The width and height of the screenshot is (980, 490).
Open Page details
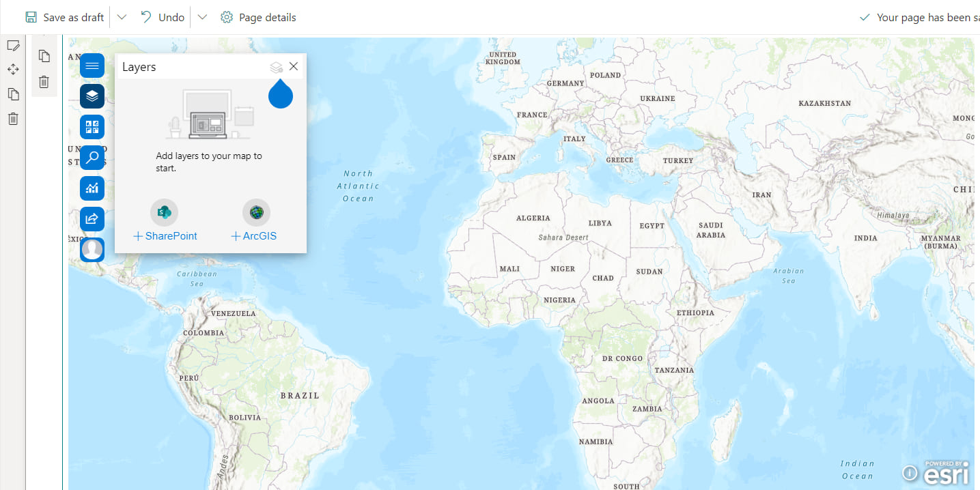point(257,17)
